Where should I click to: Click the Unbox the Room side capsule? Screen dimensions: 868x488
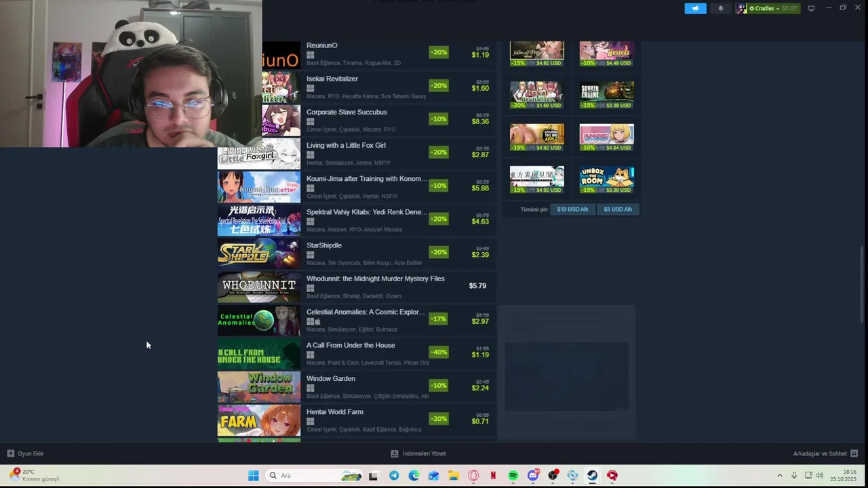coord(606,180)
